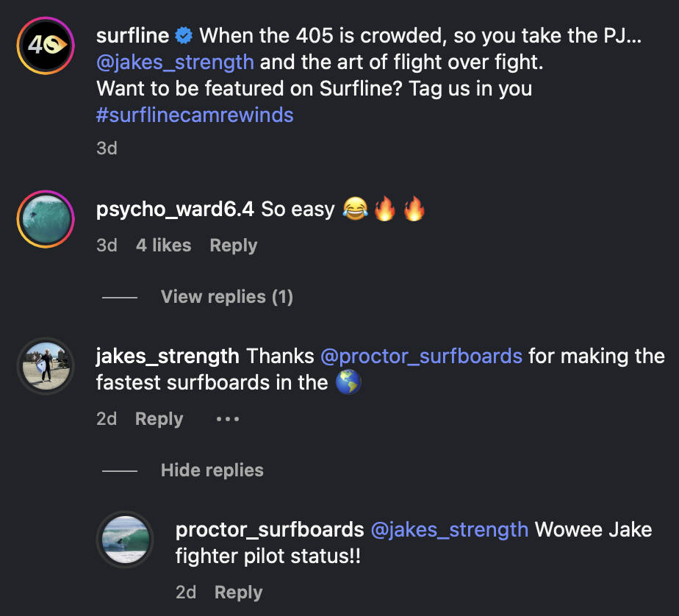Open psycho_ward6.4's profile picture
Screen dimensions: 679x616
pyautogui.click(x=46, y=219)
